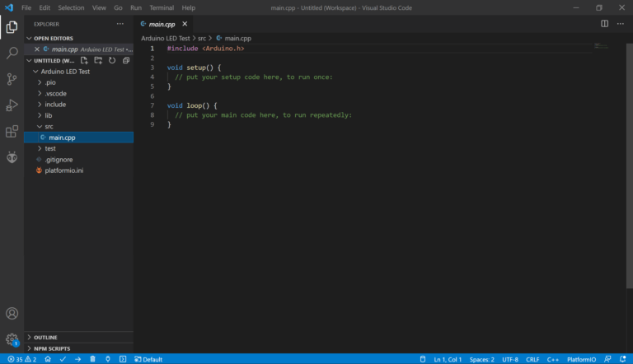Open platformio.ini file in explorer
The image size is (633, 364).
(x=70, y=170)
